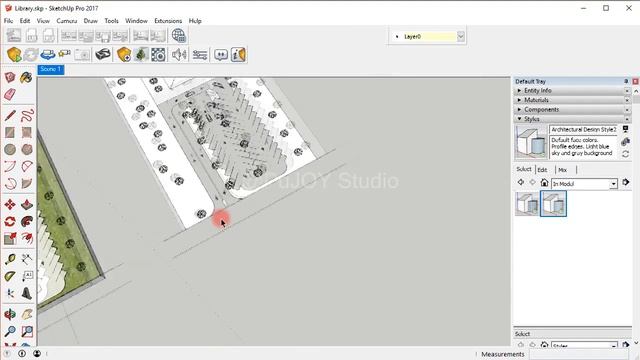This screenshot has width=640, height=360.
Task: Select the Rectangle tool
Action: (x=10, y=132)
